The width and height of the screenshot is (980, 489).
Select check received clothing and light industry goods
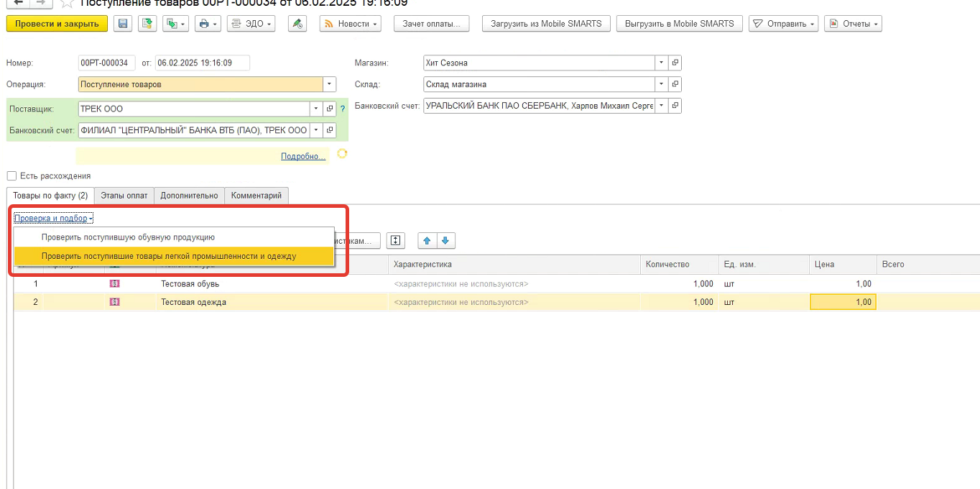click(169, 256)
